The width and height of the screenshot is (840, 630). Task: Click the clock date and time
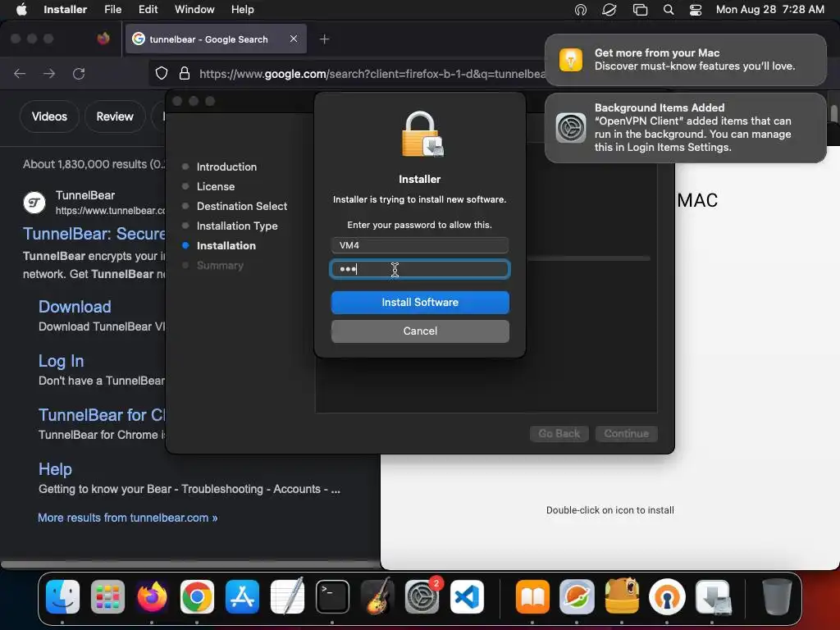click(769, 9)
